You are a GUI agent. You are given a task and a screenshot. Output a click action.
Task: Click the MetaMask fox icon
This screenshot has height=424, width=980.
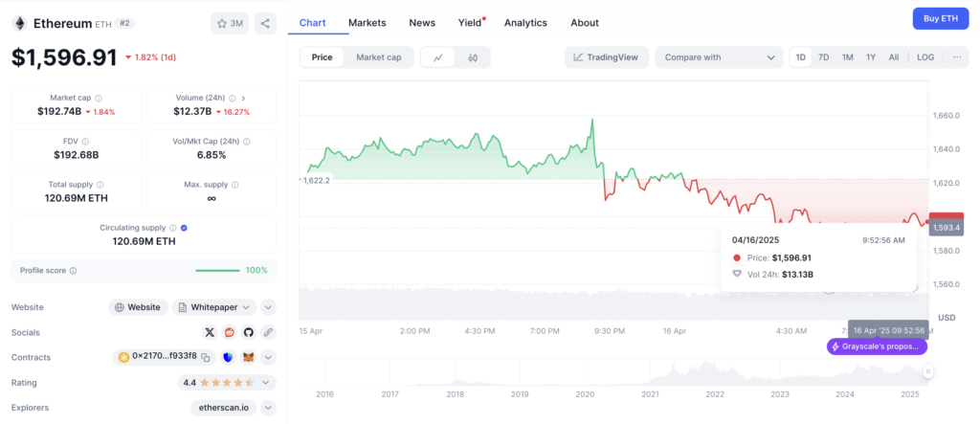[x=249, y=357]
